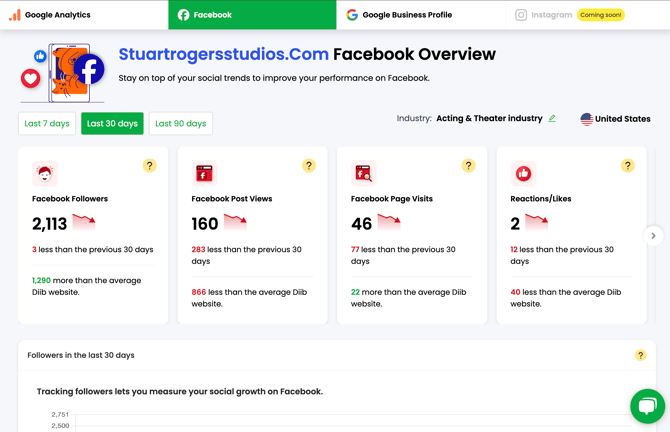The image size is (670, 432).
Task: Open help for Reactions/Likes card
Action: click(628, 166)
